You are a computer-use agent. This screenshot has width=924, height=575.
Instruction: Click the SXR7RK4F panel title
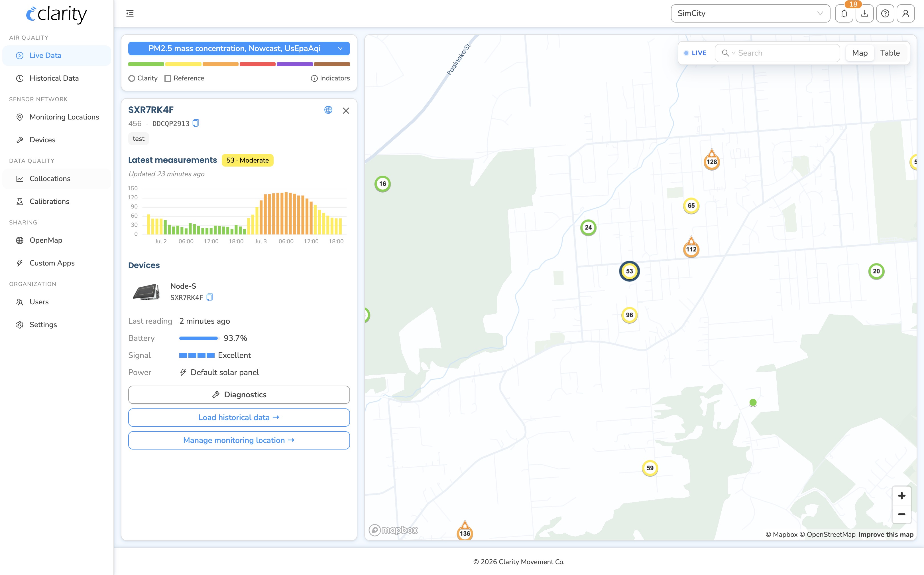151,110
